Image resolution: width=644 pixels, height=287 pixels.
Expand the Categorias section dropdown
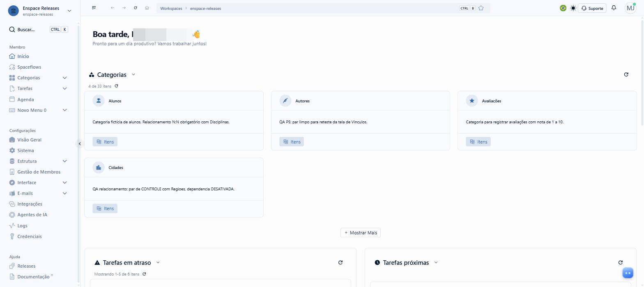tap(133, 74)
